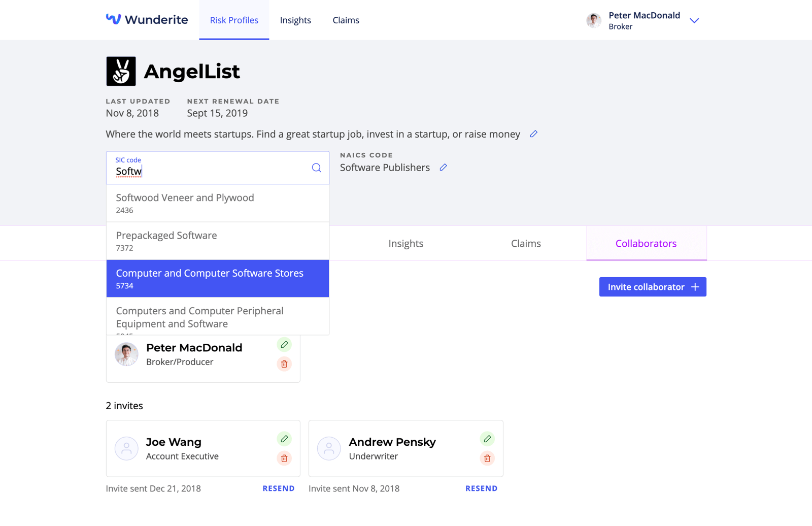812x526 pixels.
Task: Open the Risk Profiles nav tab
Action: click(x=234, y=20)
